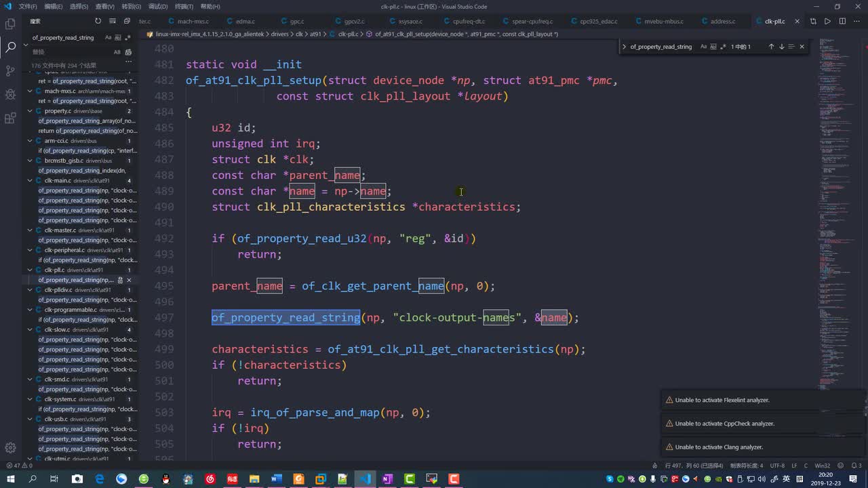
Task: Open the 文件(F) menu
Action: coord(28,6)
